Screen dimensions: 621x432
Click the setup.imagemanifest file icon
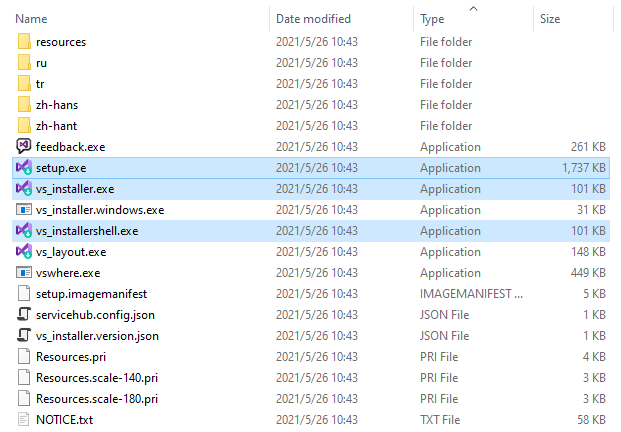(24, 293)
